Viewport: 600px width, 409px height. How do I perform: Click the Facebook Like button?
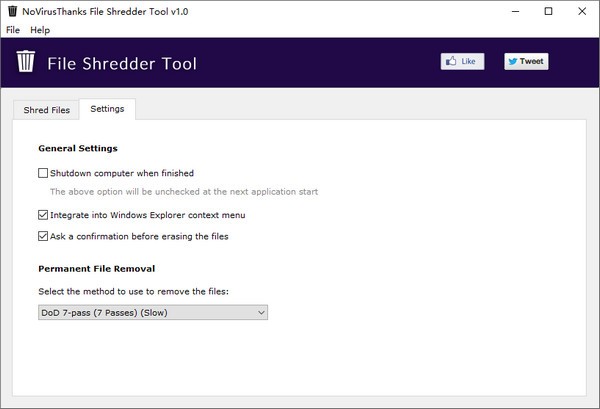pyautogui.click(x=462, y=61)
